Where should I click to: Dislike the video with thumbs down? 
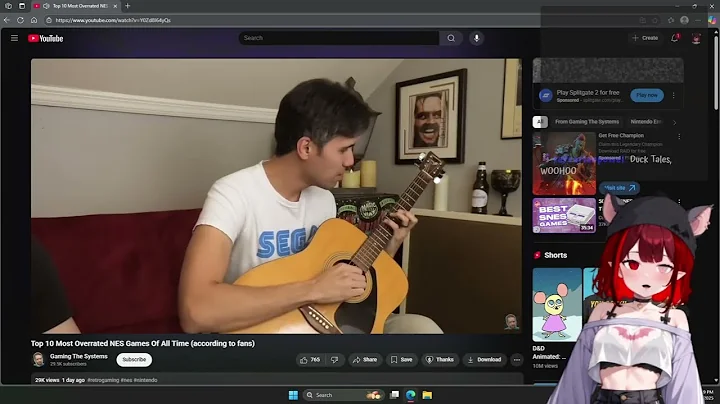(x=335, y=360)
